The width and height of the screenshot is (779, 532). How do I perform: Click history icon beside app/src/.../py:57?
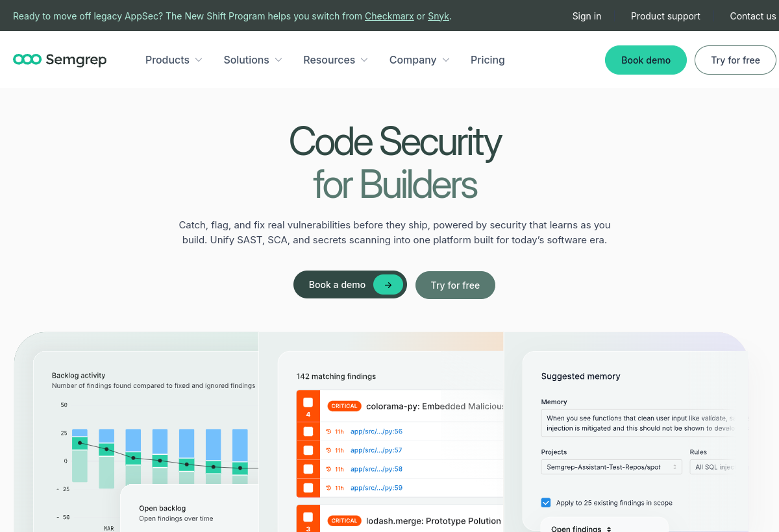click(329, 450)
